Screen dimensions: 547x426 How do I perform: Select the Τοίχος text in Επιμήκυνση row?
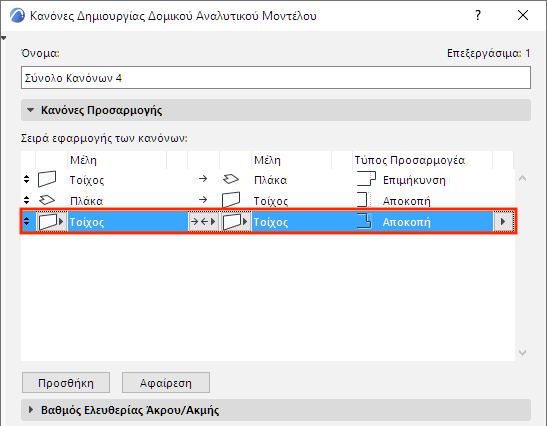pos(87,180)
